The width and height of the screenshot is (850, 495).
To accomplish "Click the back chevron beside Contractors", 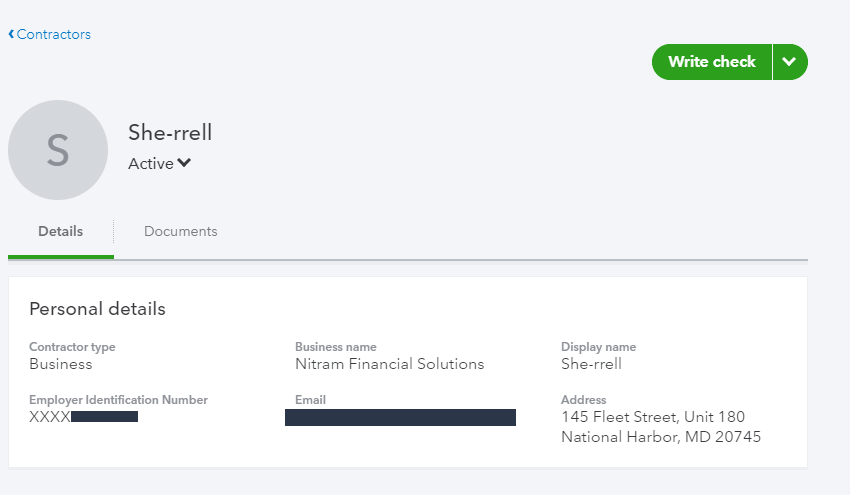I will tap(11, 35).
